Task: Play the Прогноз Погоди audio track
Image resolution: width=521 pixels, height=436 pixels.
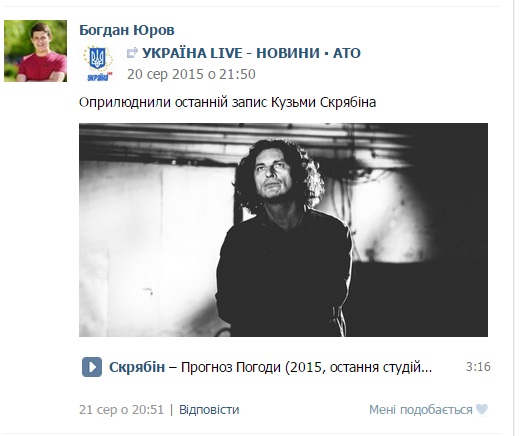Action: [92, 367]
